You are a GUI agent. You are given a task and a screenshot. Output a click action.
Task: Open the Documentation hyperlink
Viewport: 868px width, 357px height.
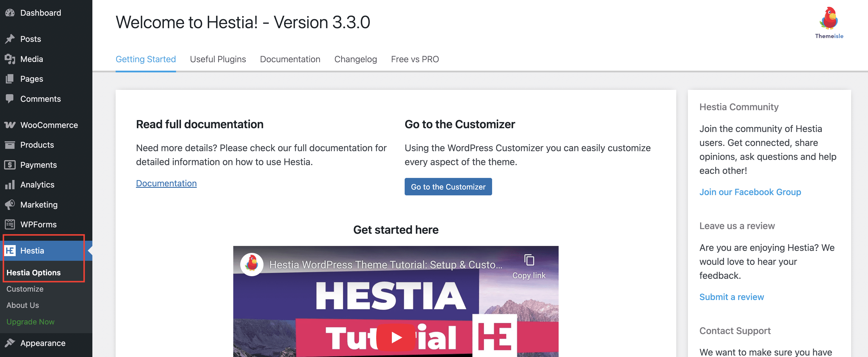[x=166, y=183]
